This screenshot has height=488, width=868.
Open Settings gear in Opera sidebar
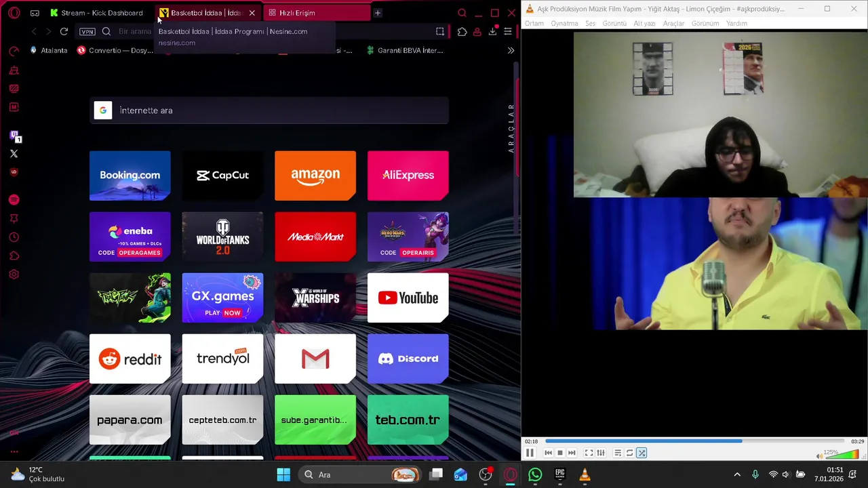tap(14, 274)
